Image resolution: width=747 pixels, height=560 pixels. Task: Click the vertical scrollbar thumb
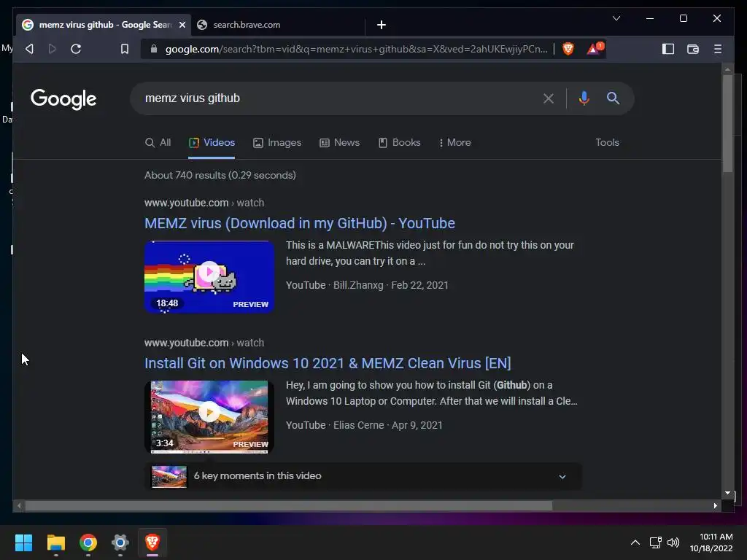tap(727, 123)
